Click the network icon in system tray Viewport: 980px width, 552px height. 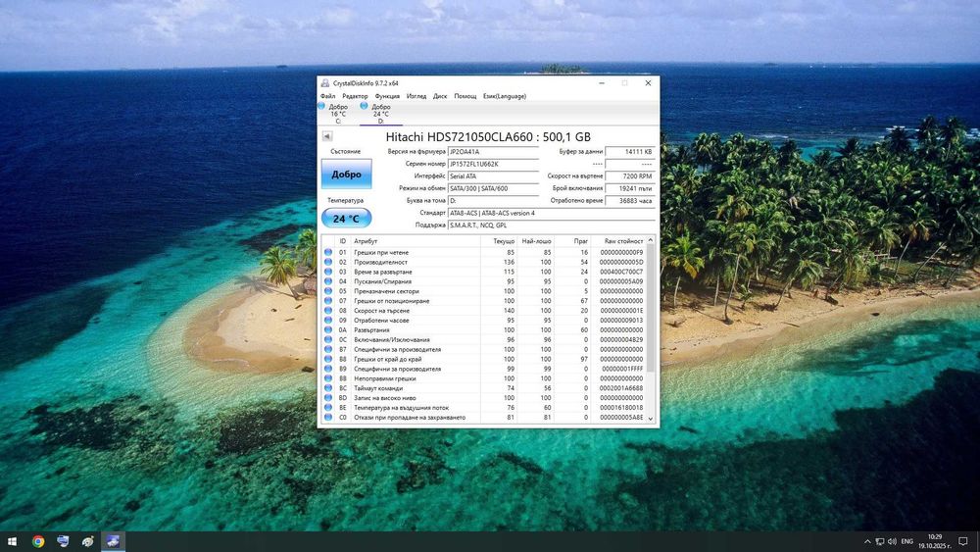879,541
